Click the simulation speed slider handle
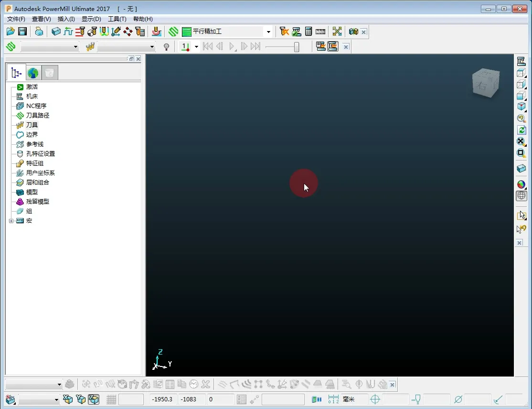This screenshot has width=532, height=409. coord(297,47)
